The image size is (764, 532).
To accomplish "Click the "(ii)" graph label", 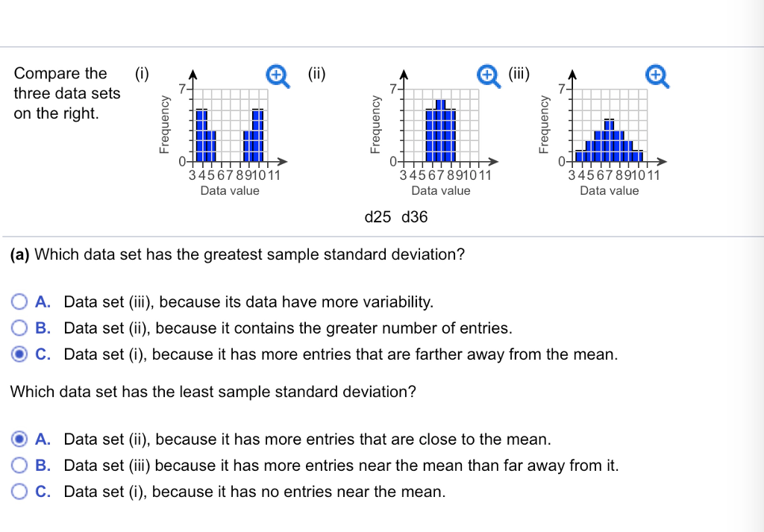I will (314, 74).
